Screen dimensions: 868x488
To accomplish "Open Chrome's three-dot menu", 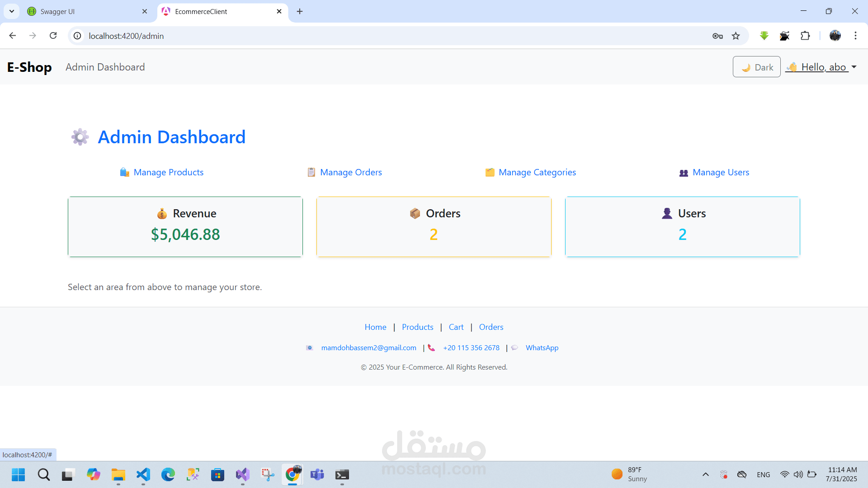I will click(855, 36).
